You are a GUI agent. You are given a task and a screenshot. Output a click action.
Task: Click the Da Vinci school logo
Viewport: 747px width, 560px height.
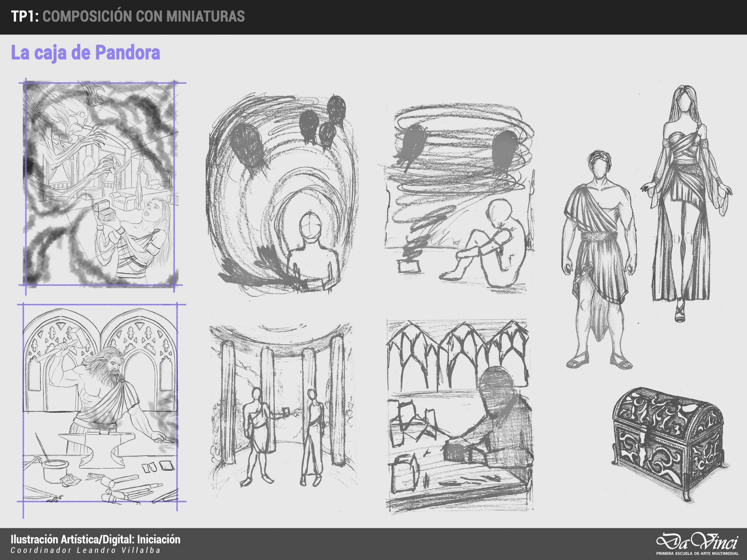coord(697,541)
